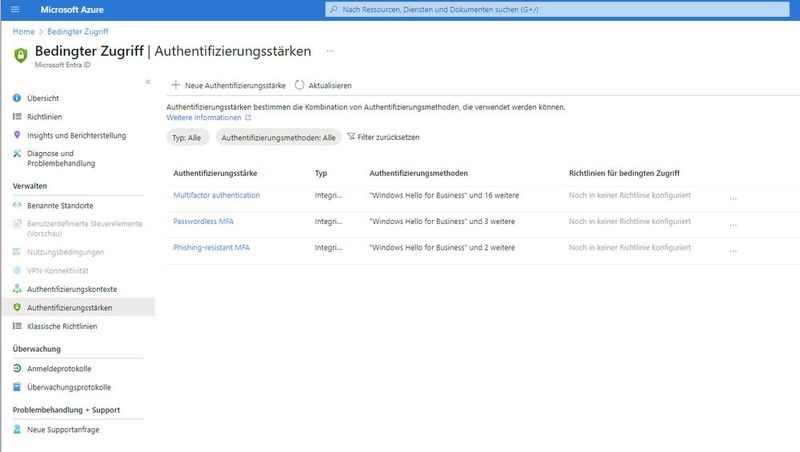This screenshot has height=452, width=800.
Task: Focus the resource search field
Action: [x=557, y=9]
